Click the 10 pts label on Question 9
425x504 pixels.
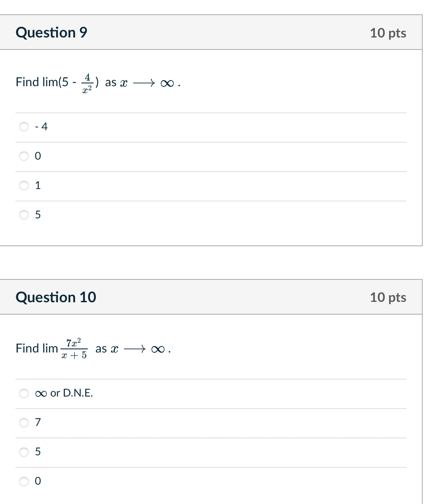(x=388, y=33)
